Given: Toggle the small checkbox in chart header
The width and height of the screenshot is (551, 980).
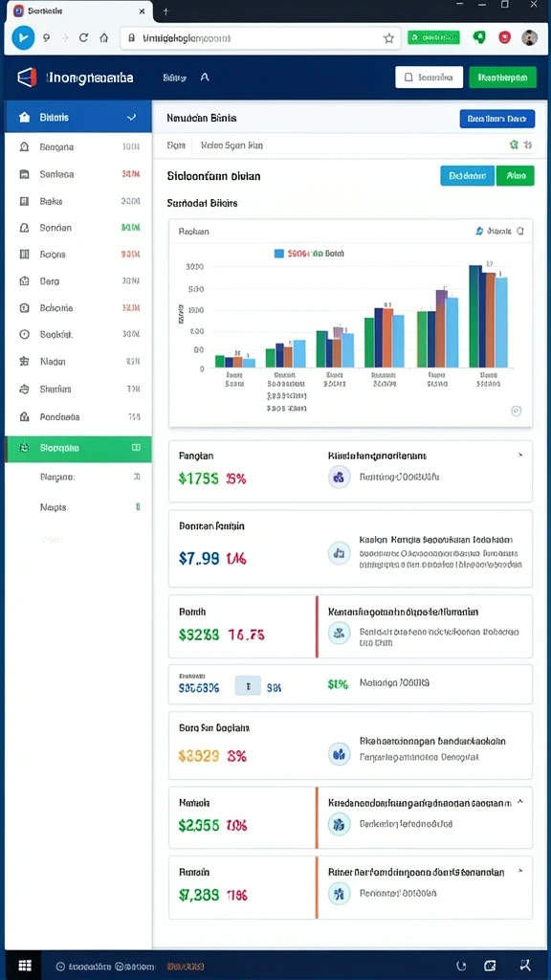Looking at the screenshot, I should (520, 232).
